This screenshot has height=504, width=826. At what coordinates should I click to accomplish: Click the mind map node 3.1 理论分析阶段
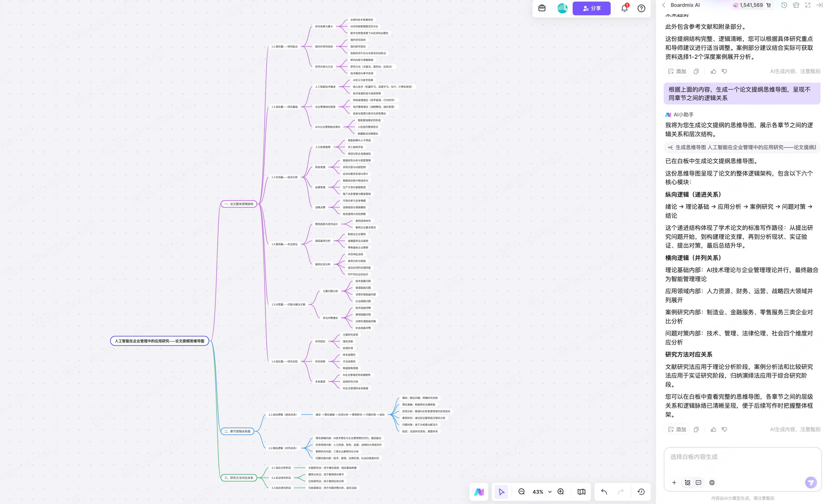(281, 468)
